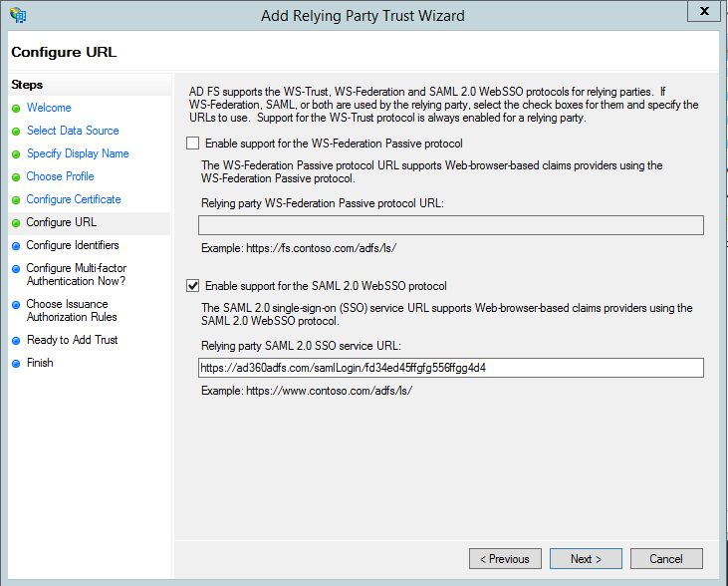Screen dimensions: 728x586
Task: Click the green bullet beside Welcome step
Action: (16, 108)
